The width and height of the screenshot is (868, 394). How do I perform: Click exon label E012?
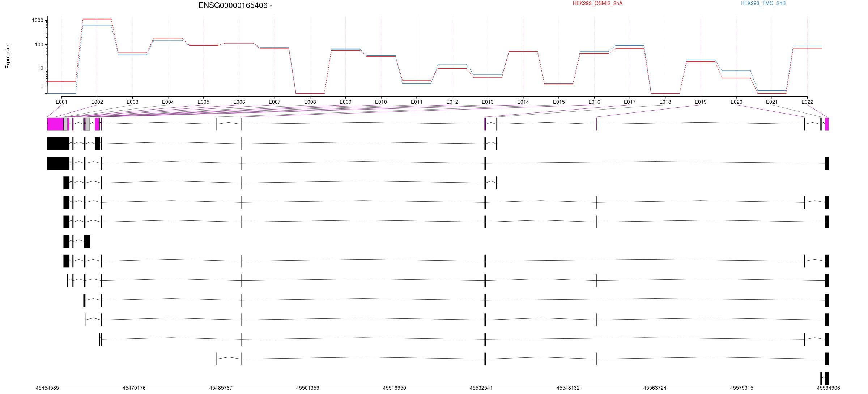tap(452, 102)
